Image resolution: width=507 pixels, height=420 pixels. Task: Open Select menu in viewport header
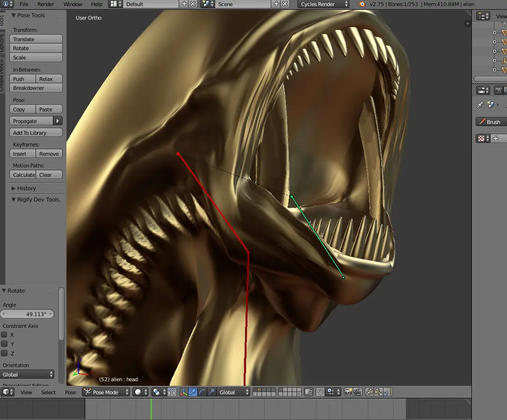49,392
